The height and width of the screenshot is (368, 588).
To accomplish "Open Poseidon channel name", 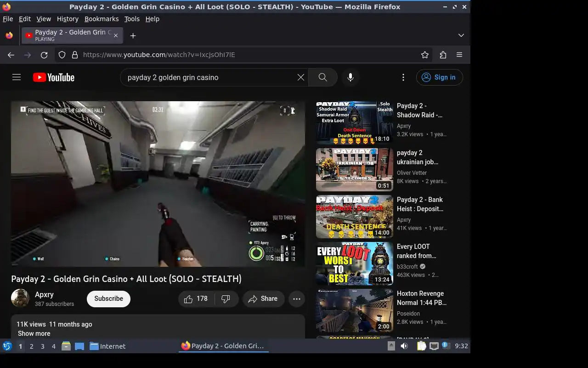I will click(408, 314).
